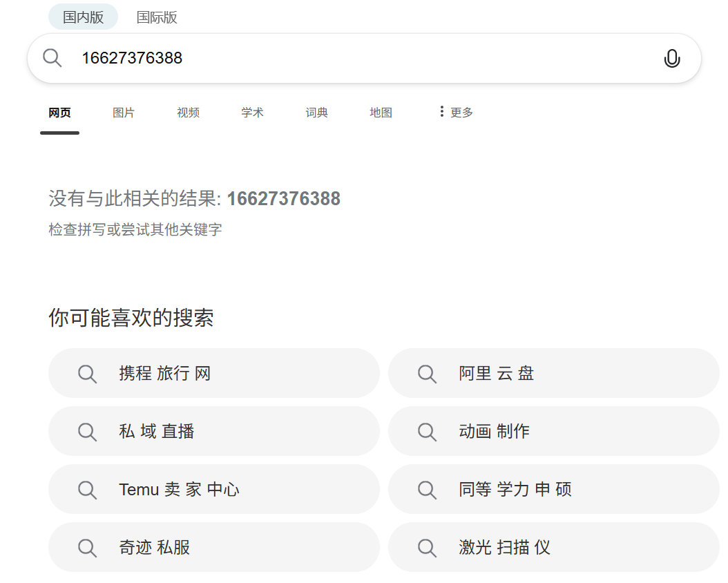Click the vertical dots next to 更多
Viewport: 728px width, 583px height.
coord(442,111)
